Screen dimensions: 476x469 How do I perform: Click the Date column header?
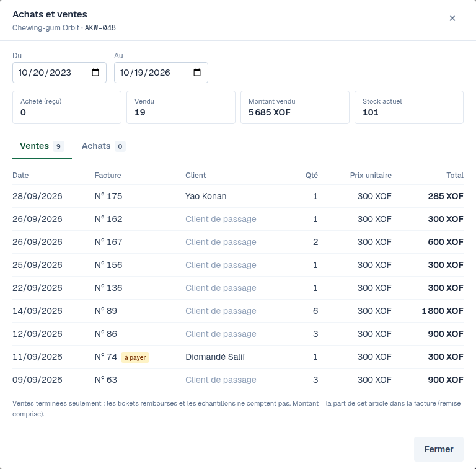click(x=20, y=176)
